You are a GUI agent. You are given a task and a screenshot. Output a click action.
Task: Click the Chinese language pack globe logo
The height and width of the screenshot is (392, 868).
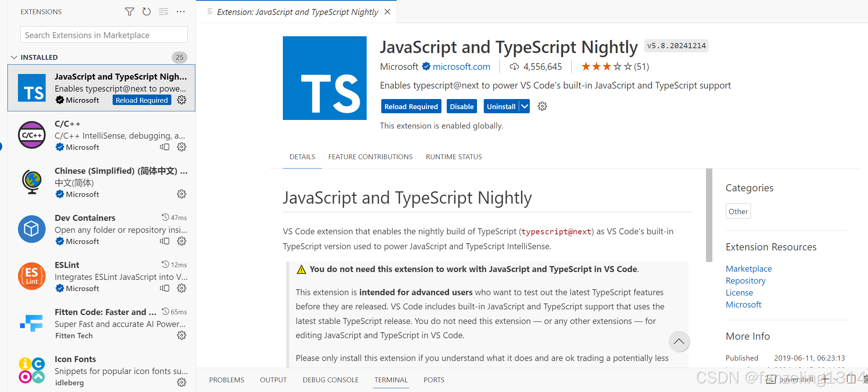tap(32, 182)
